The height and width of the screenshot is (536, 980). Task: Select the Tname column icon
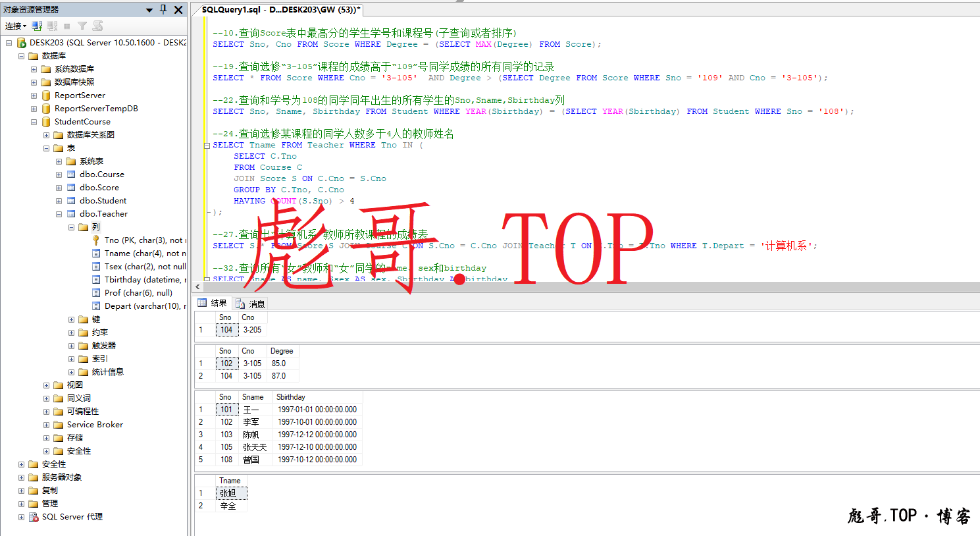tap(96, 254)
